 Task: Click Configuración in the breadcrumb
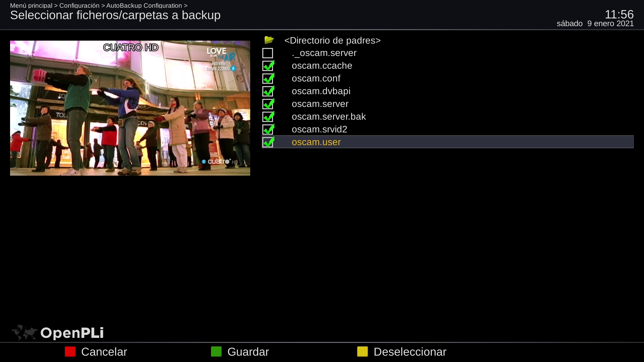[x=79, y=5]
